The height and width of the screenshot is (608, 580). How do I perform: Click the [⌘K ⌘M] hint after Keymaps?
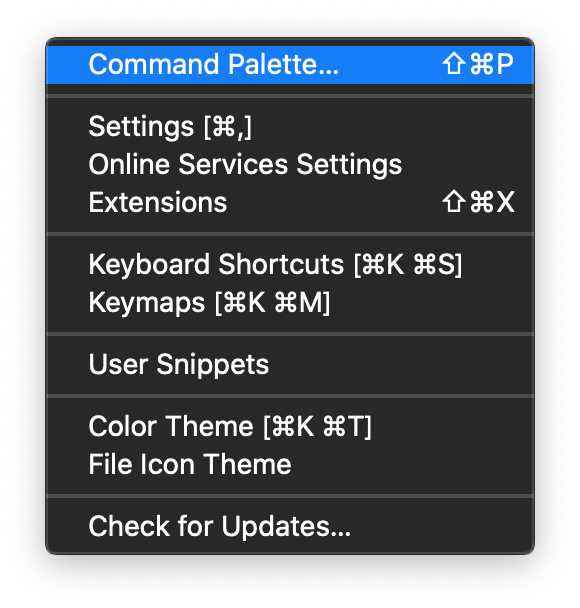coord(273,303)
